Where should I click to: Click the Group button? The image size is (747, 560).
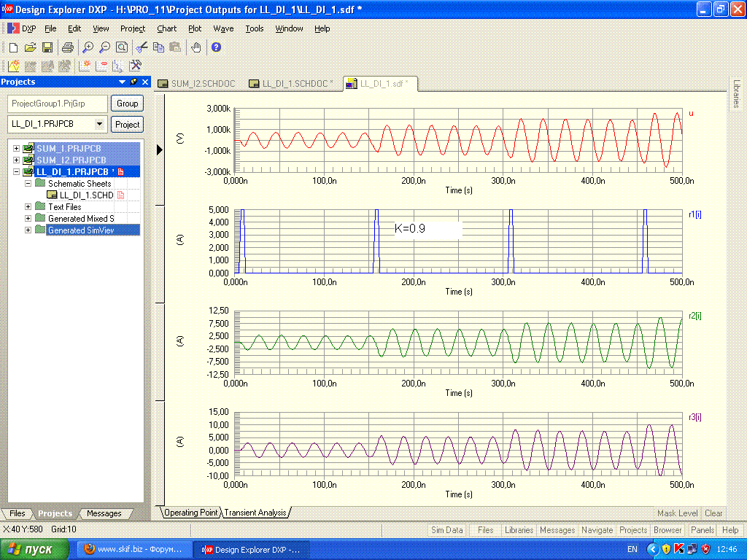127,104
